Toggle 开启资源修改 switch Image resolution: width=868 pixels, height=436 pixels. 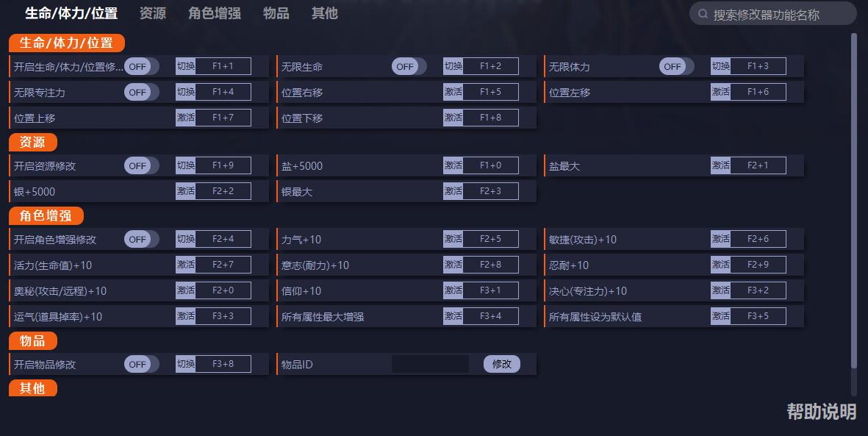141,165
